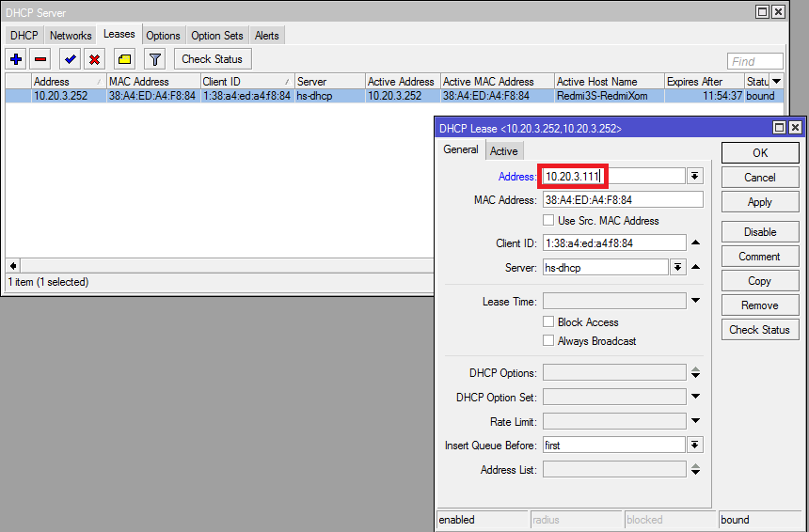This screenshot has height=532, width=809.
Task: Click the yellow Comment note icon
Action: [x=124, y=59]
